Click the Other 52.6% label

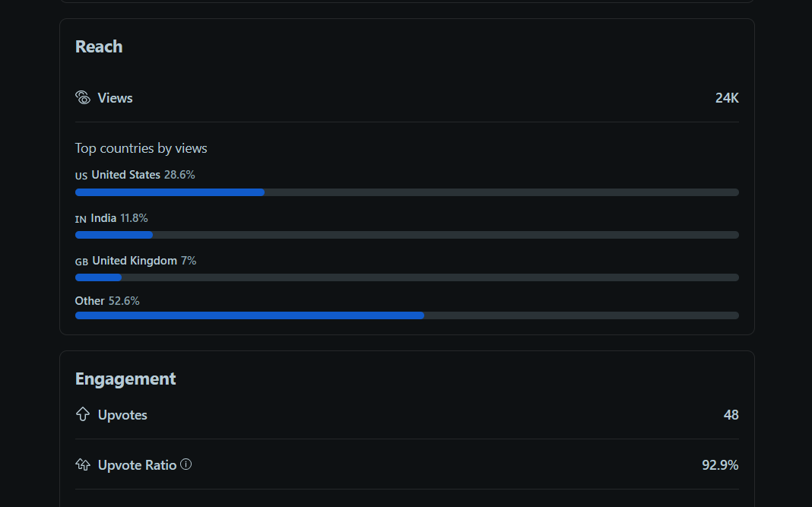coord(107,301)
